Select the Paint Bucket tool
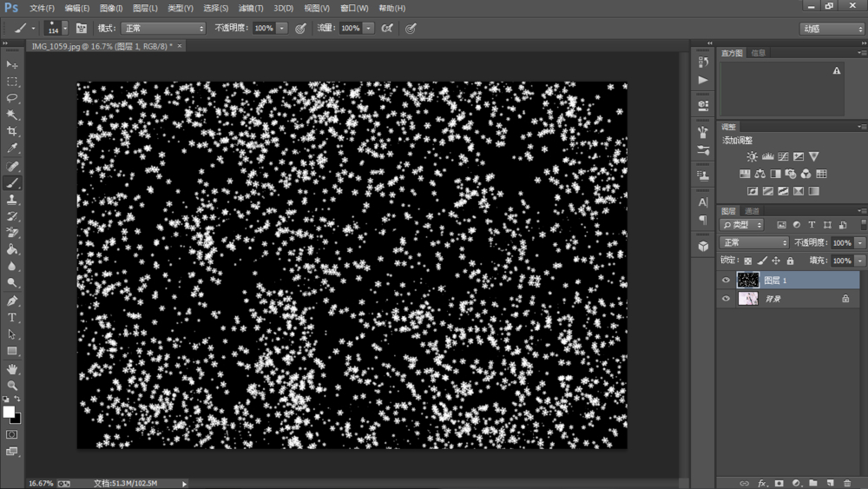This screenshot has width=868, height=489. (11, 249)
